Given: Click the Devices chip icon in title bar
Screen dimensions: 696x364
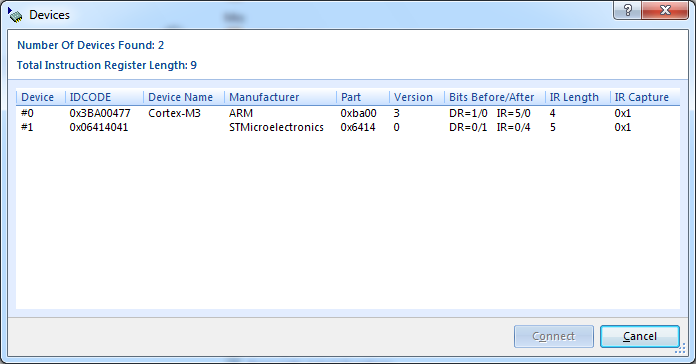Looking at the screenshot, I should (x=15, y=15).
